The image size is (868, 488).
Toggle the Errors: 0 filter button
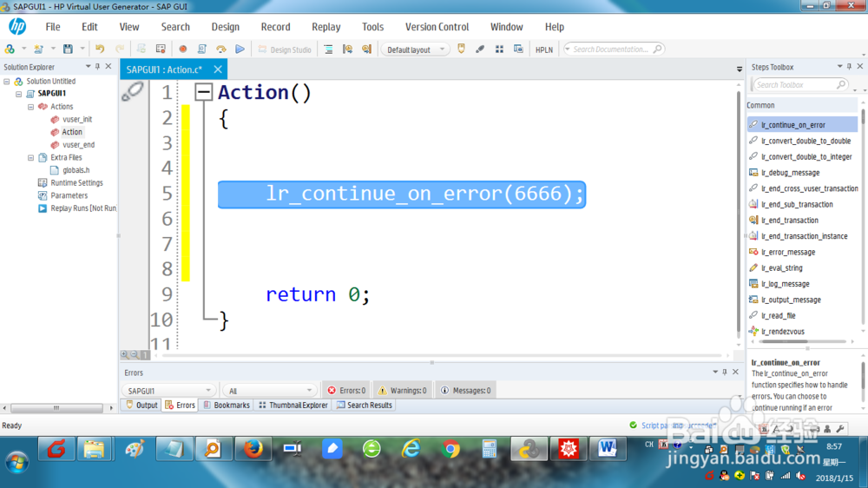pos(346,391)
